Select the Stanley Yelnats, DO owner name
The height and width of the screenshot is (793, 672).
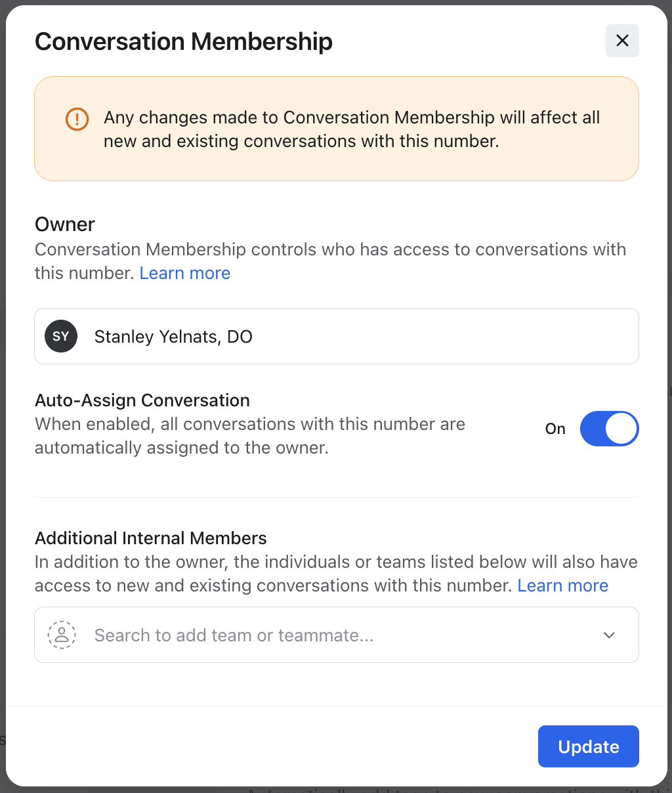click(x=173, y=337)
